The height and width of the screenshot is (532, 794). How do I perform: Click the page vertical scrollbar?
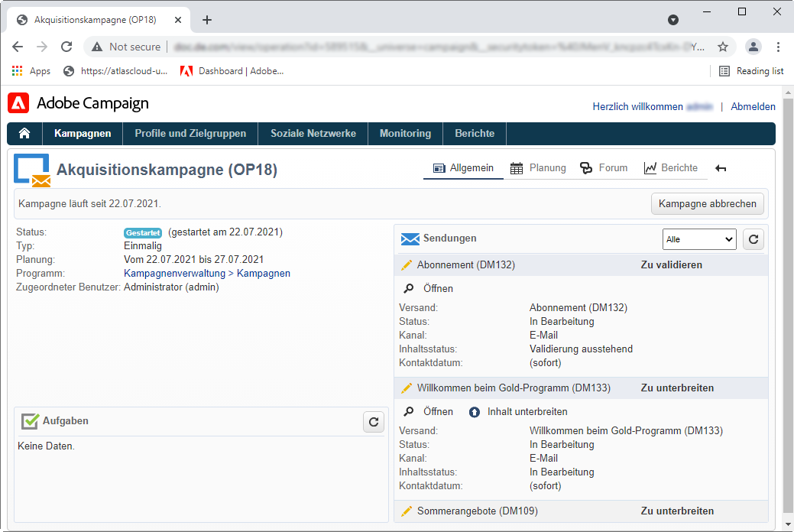[788, 304]
